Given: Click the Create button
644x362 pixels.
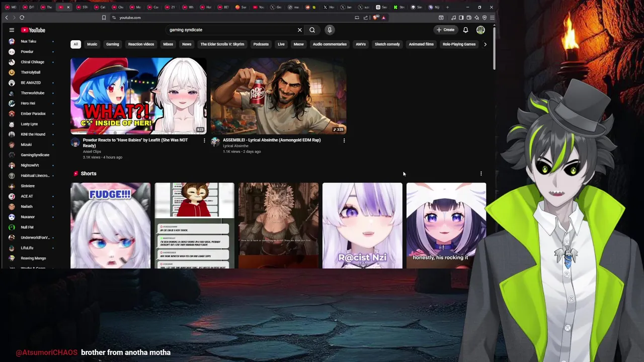Looking at the screenshot, I should 446,30.
